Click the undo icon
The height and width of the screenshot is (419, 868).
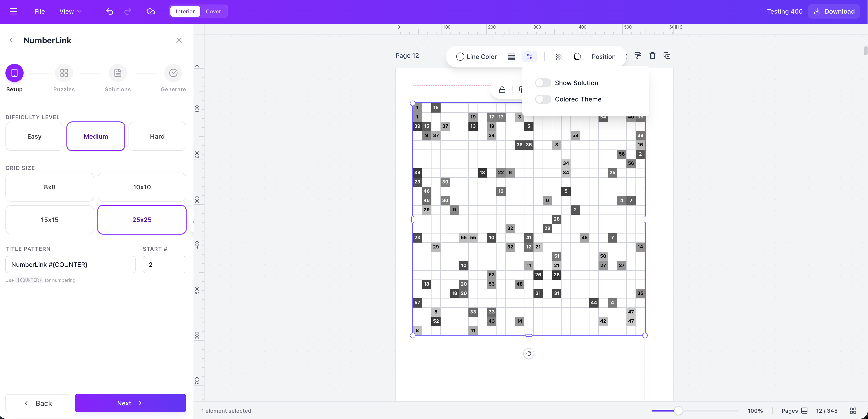[109, 11]
